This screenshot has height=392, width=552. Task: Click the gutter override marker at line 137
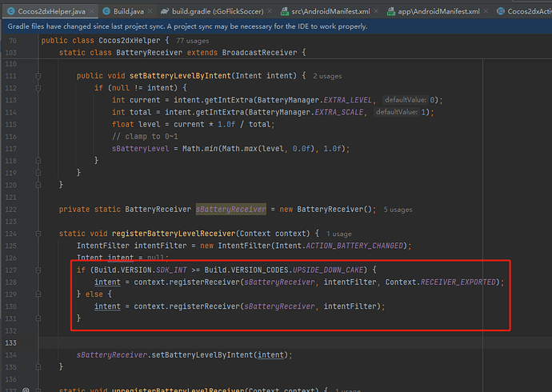pyautogui.click(x=26, y=390)
